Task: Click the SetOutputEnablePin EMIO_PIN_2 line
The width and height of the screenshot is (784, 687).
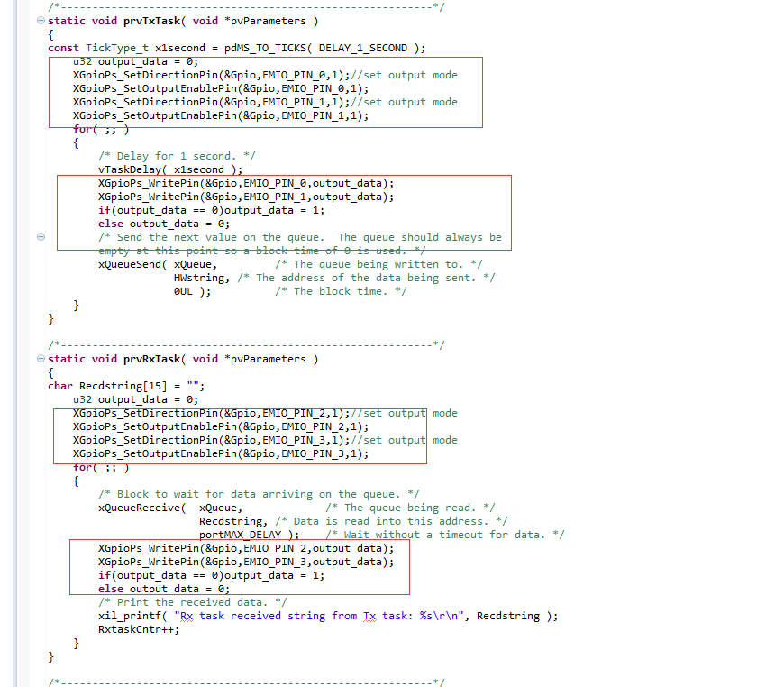Action: pos(221,426)
